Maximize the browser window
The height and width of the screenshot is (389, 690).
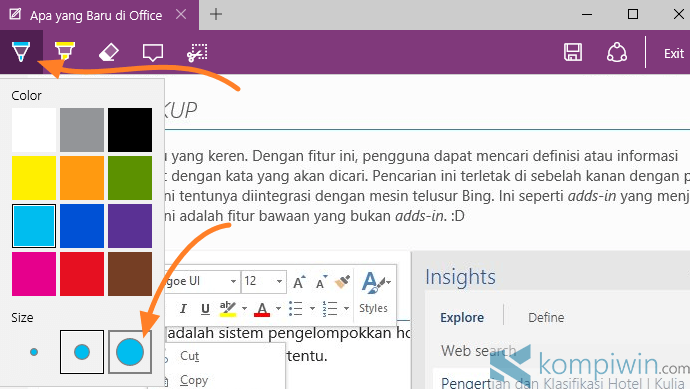pyautogui.click(x=632, y=15)
